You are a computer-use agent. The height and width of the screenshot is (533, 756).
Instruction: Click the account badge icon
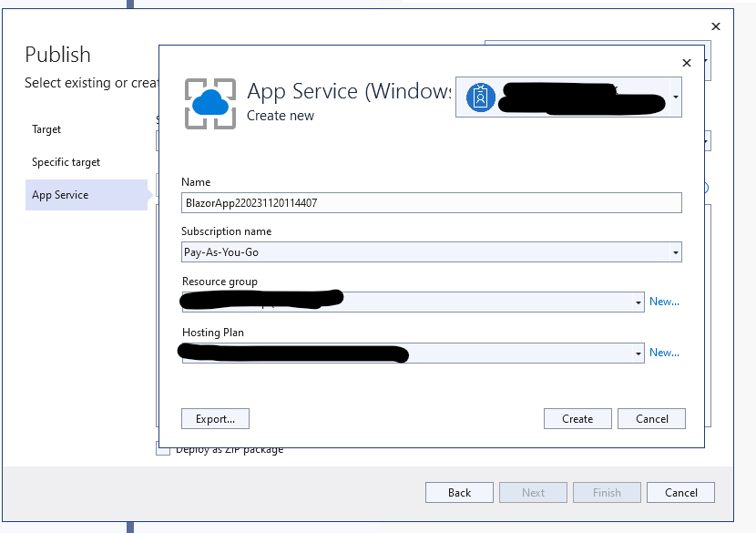tap(480, 97)
